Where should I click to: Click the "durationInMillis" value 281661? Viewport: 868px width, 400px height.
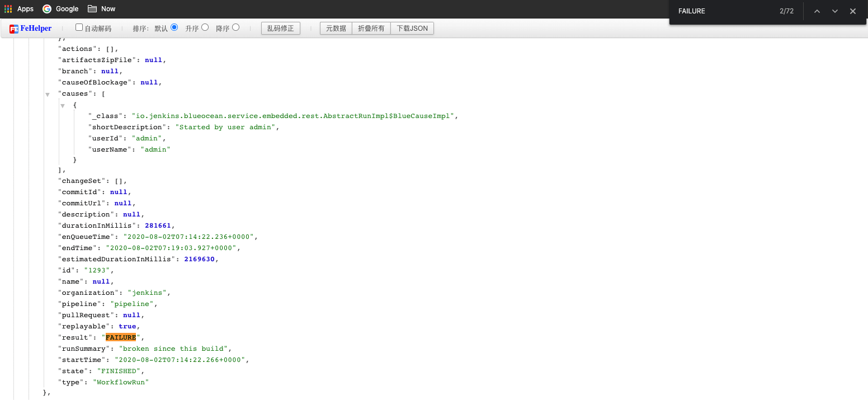point(158,225)
